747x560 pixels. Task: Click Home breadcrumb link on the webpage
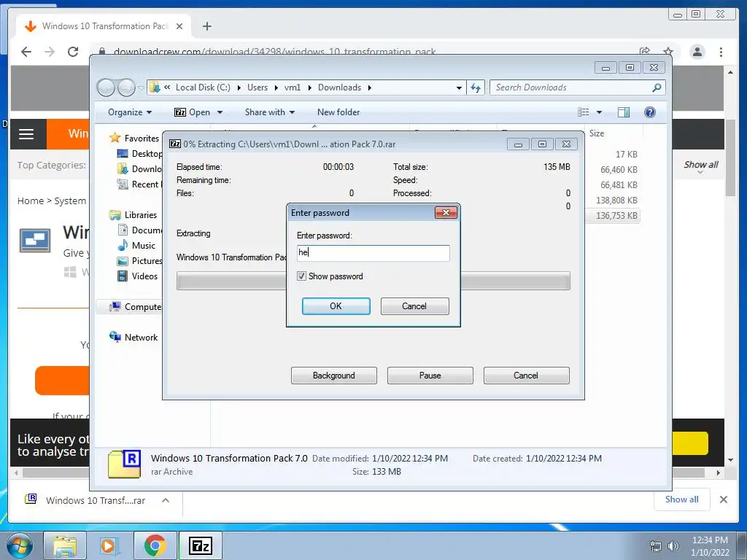[x=31, y=201]
